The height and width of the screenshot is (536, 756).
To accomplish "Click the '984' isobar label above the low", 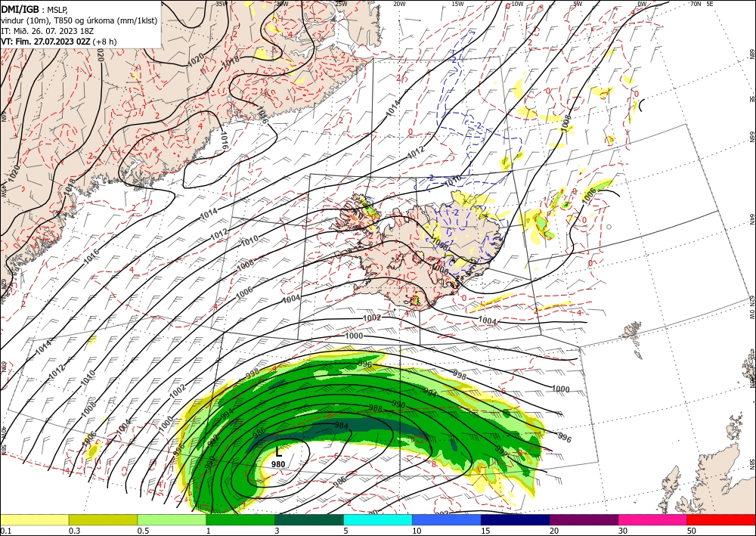I will (342, 426).
